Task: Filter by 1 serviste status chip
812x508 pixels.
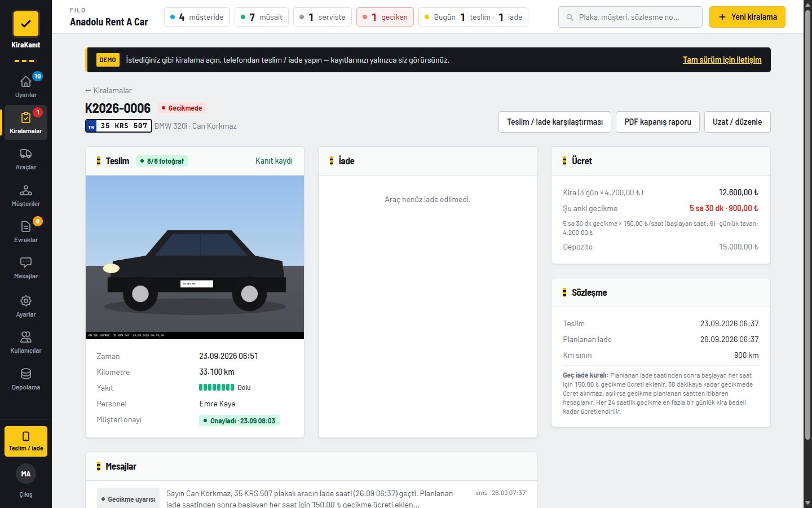Action: [x=323, y=17]
